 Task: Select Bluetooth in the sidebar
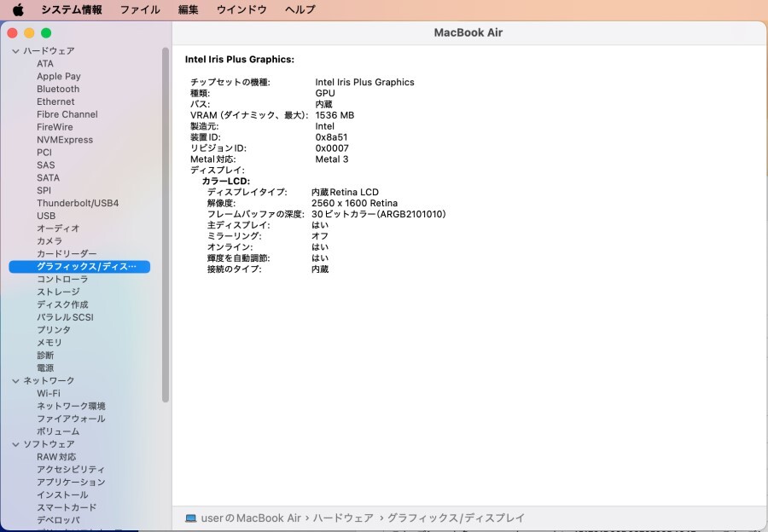(x=58, y=89)
